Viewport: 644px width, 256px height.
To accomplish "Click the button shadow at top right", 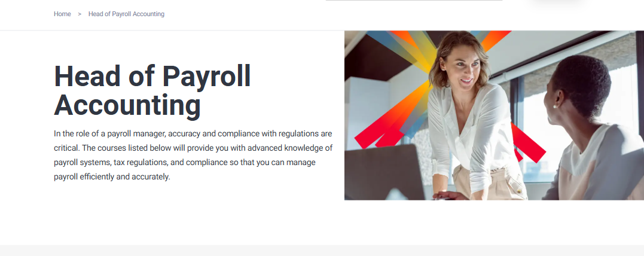I will pyautogui.click(x=558, y=3).
